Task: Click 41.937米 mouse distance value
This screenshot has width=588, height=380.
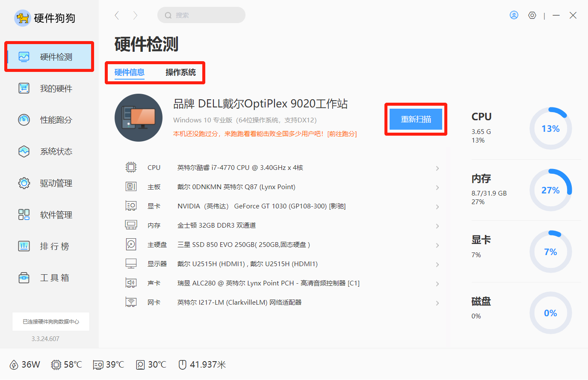Action: 208,365
